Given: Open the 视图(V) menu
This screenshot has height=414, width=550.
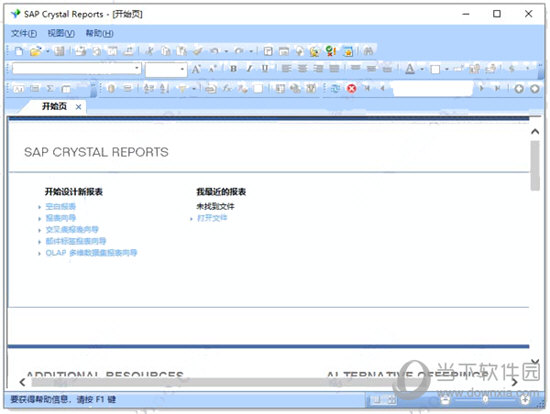Looking at the screenshot, I should (x=61, y=33).
